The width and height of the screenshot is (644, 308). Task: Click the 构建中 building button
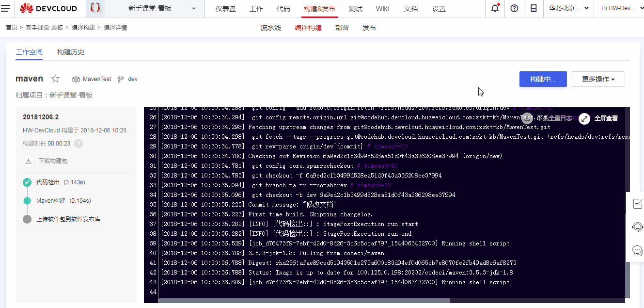click(x=543, y=79)
